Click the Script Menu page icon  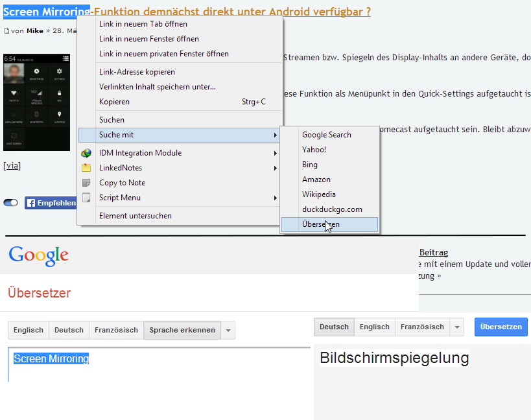tap(86, 198)
